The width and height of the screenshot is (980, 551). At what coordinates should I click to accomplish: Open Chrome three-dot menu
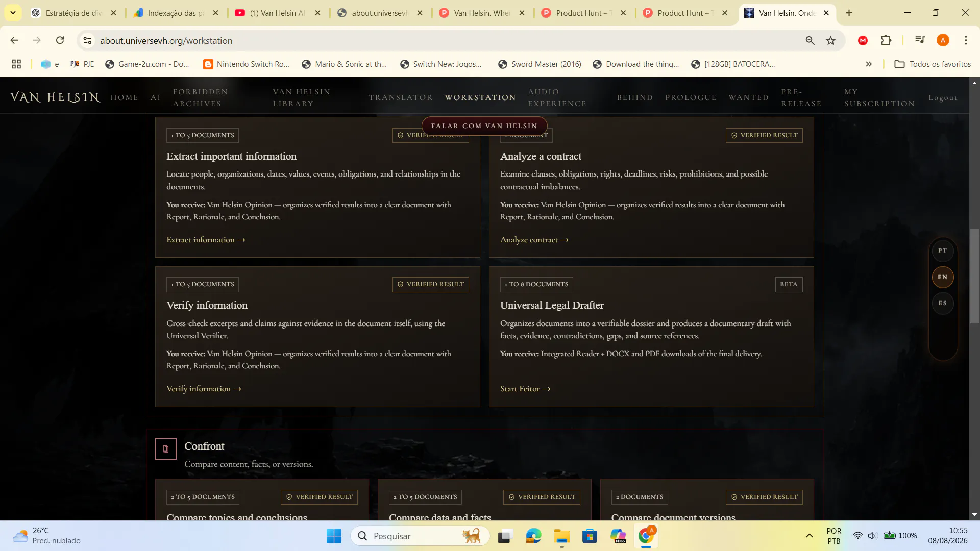click(966, 40)
